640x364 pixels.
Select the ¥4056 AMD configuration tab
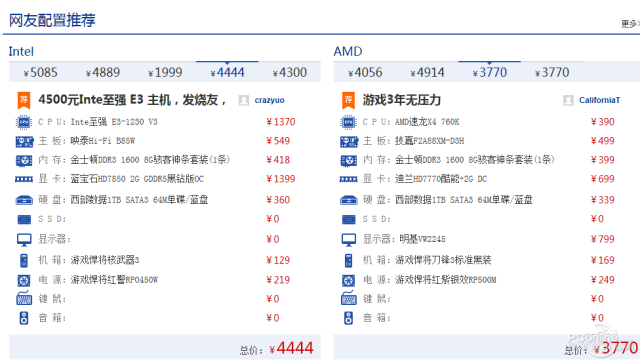pyautogui.click(x=365, y=73)
